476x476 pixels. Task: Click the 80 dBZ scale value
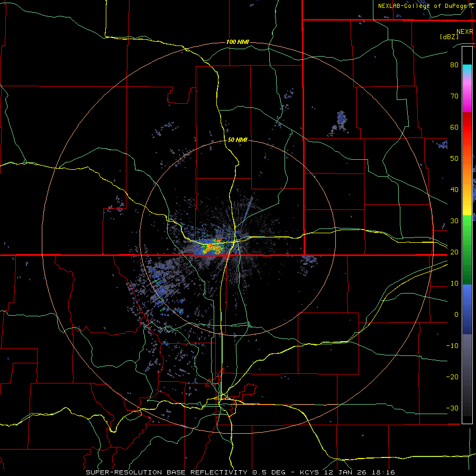click(x=454, y=65)
